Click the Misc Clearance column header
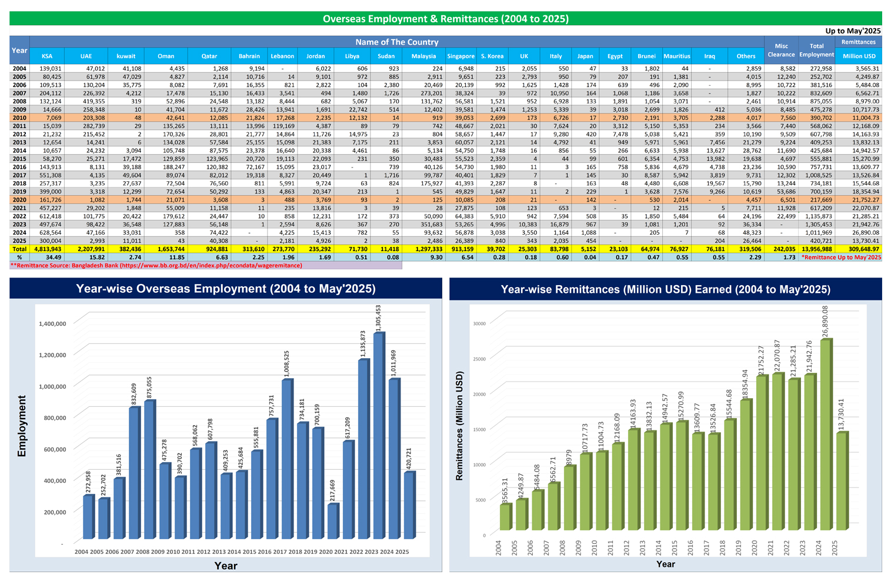Image resolution: width=891 pixels, height=588 pixels. click(781, 50)
